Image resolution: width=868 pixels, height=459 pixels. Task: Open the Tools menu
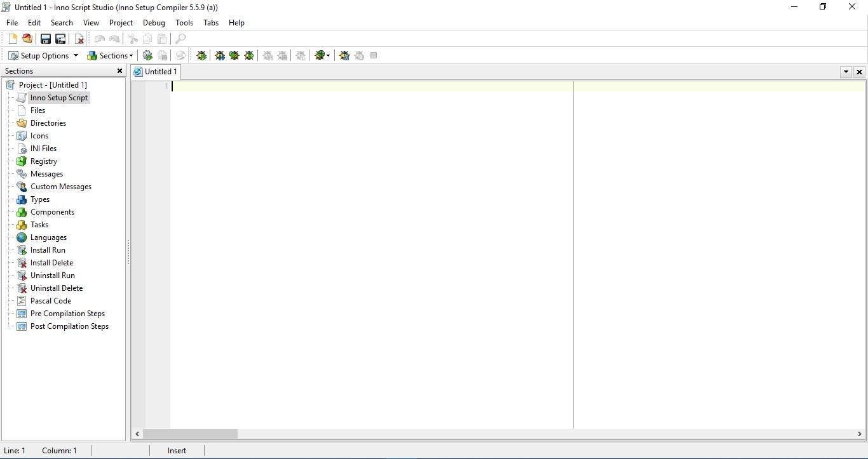click(x=184, y=22)
